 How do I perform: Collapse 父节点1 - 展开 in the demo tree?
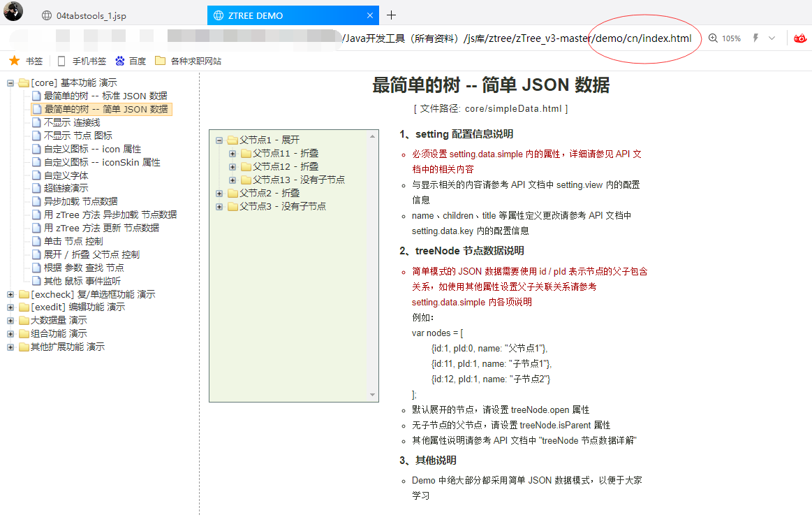click(219, 140)
